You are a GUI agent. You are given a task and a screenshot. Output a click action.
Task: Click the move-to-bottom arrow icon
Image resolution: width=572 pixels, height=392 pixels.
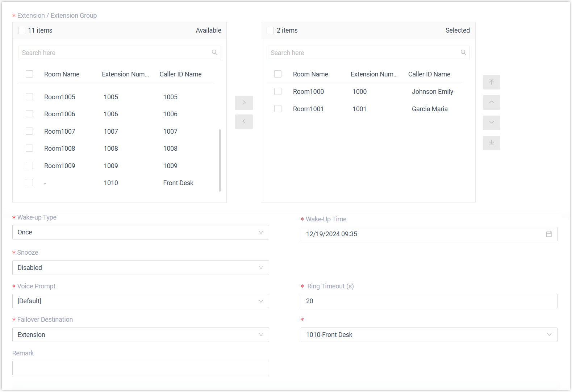491,143
